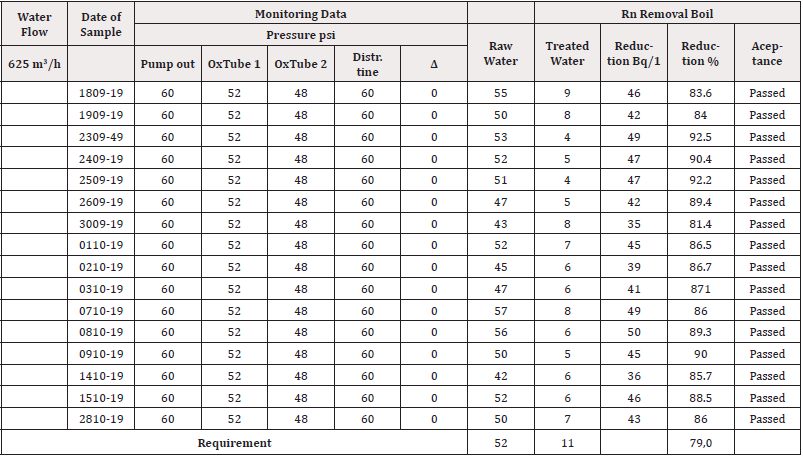Click the 2810-19 sample date cell
Screen dimensions: 803x459
click(101, 419)
